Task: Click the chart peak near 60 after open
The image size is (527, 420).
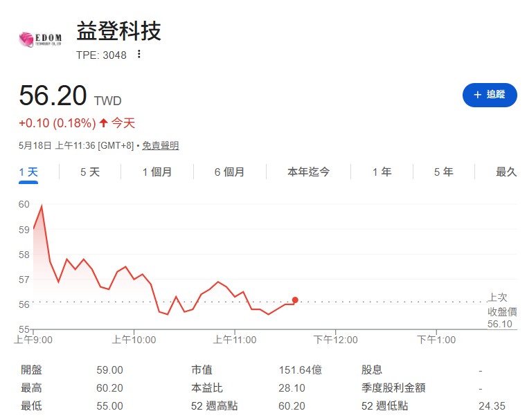Action: click(42, 206)
